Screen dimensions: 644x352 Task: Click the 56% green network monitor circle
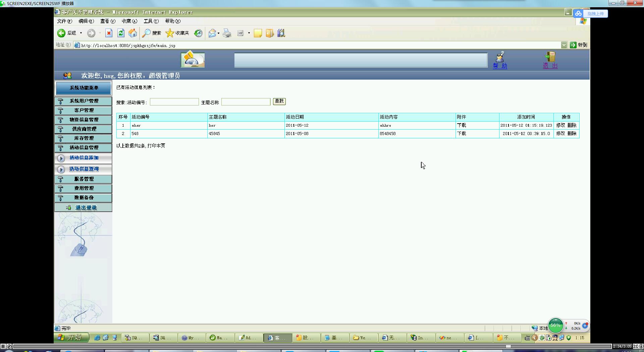point(555,325)
